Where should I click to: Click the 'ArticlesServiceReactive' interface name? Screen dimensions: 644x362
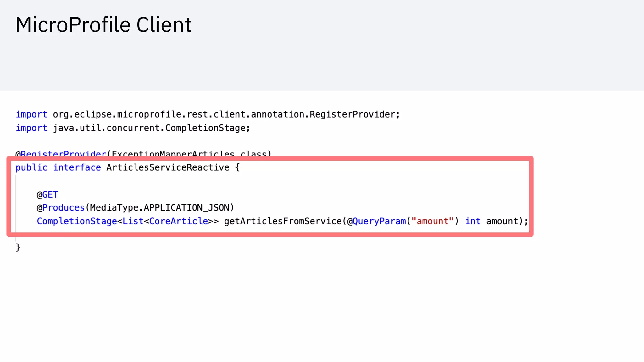click(168, 167)
